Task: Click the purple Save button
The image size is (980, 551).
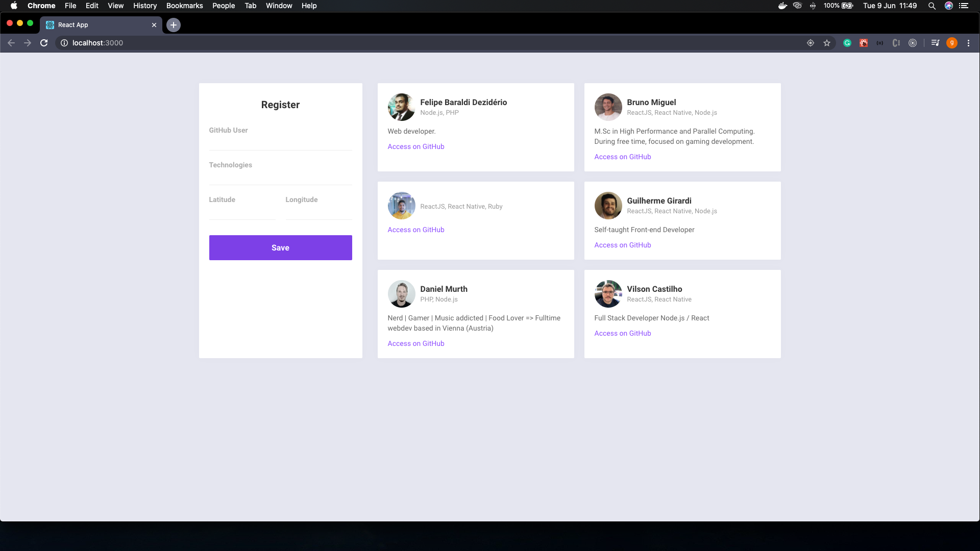Action: coord(280,247)
